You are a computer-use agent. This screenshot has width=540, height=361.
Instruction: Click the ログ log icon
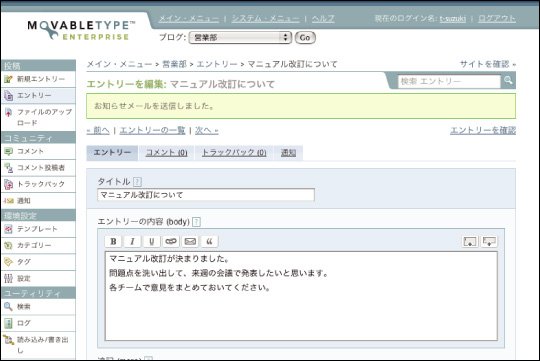coord(8,323)
